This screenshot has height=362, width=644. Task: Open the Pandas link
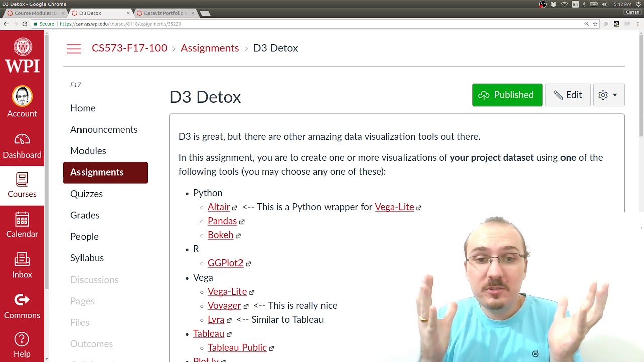(x=222, y=221)
